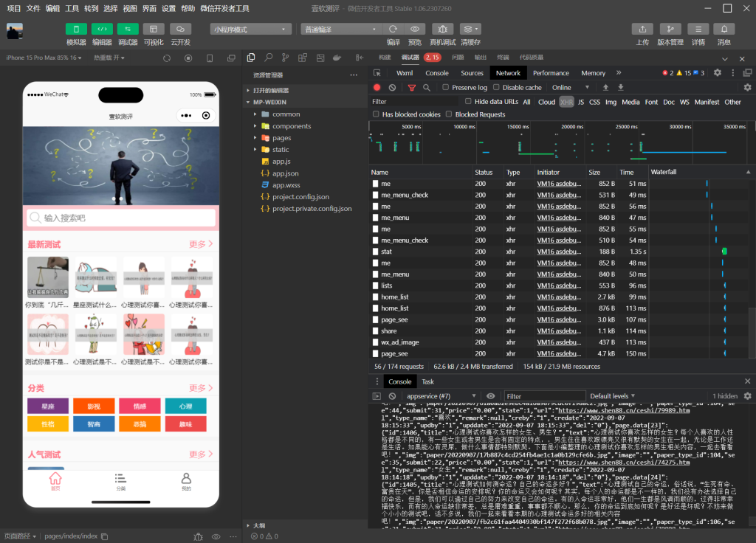Open source control icon in sidebar
The height and width of the screenshot is (543, 756).
285,58
